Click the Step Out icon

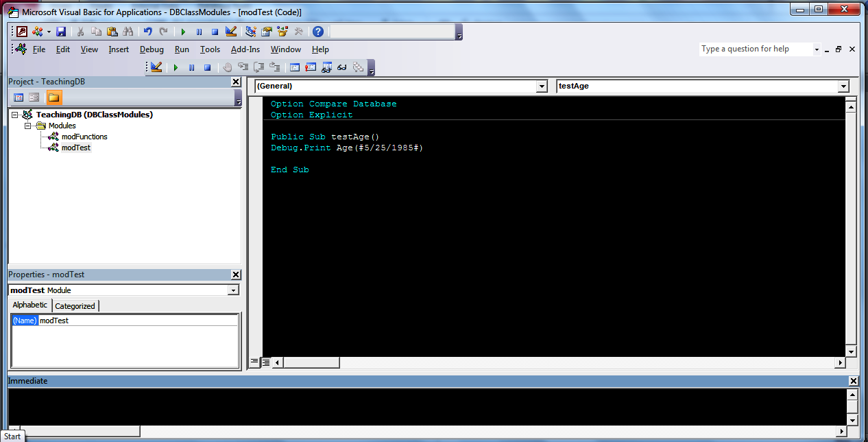coord(274,67)
